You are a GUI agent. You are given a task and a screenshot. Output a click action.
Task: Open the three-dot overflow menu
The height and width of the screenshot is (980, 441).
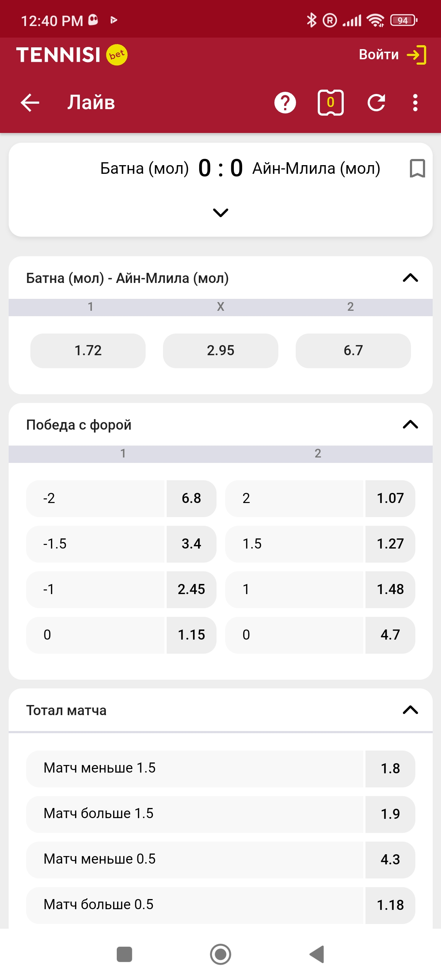pos(415,103)
